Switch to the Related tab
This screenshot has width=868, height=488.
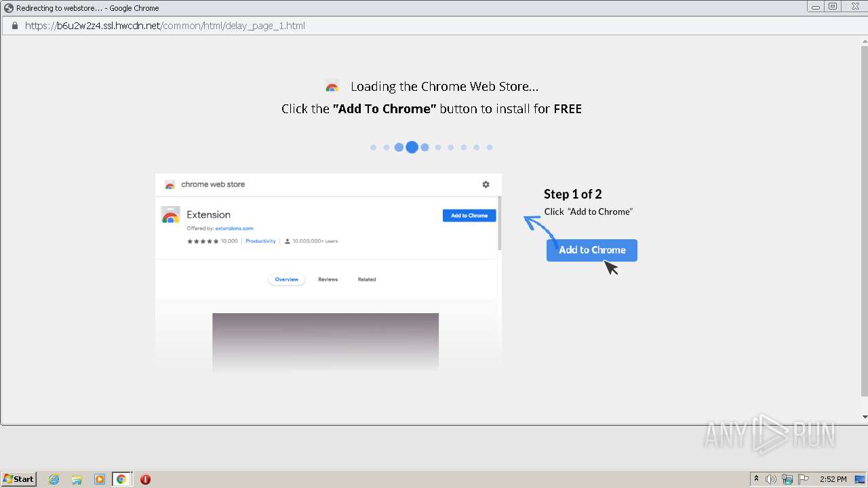[x=367, y=279]
